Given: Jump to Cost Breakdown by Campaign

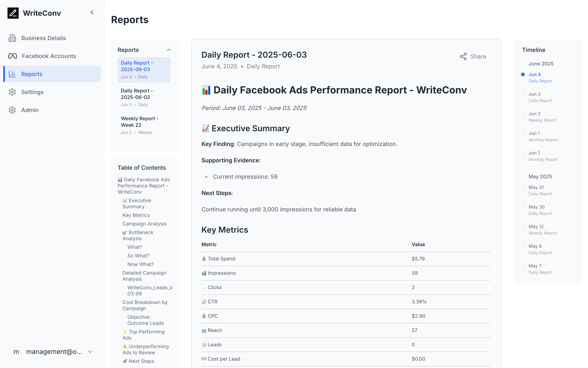Looking at the screenshot, I should tap(145, 305).
